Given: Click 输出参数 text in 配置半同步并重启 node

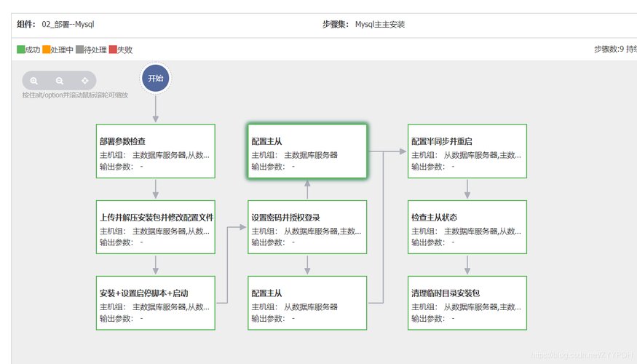Looking at the screenshot, I should (427, 167).
